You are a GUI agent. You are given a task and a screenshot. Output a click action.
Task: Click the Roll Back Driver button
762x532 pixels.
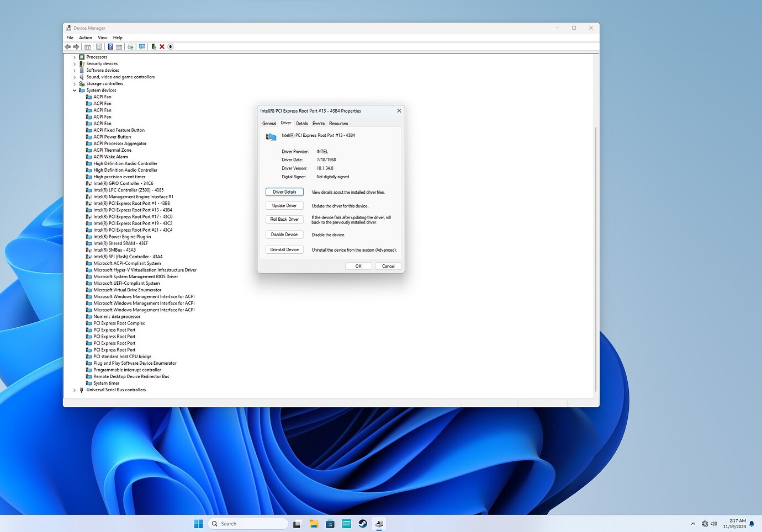pos(284,219)
